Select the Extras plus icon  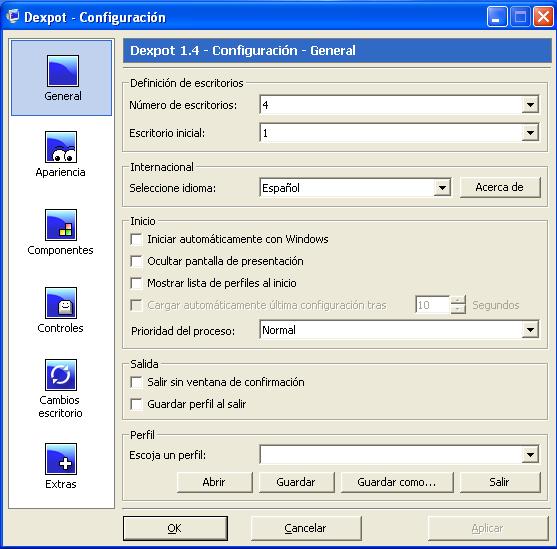click(61, 459)
